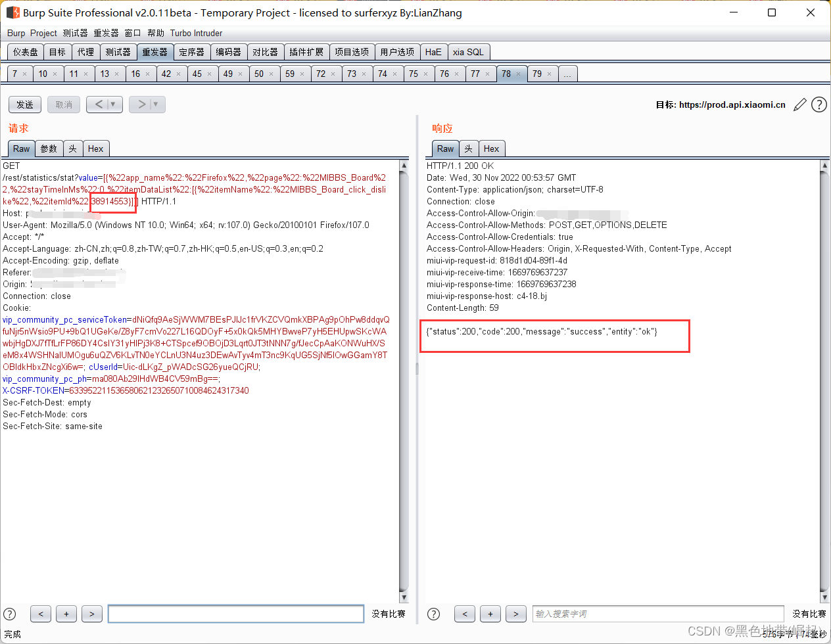
Task: Select response 头 headers tab
Action: (469, 149)
